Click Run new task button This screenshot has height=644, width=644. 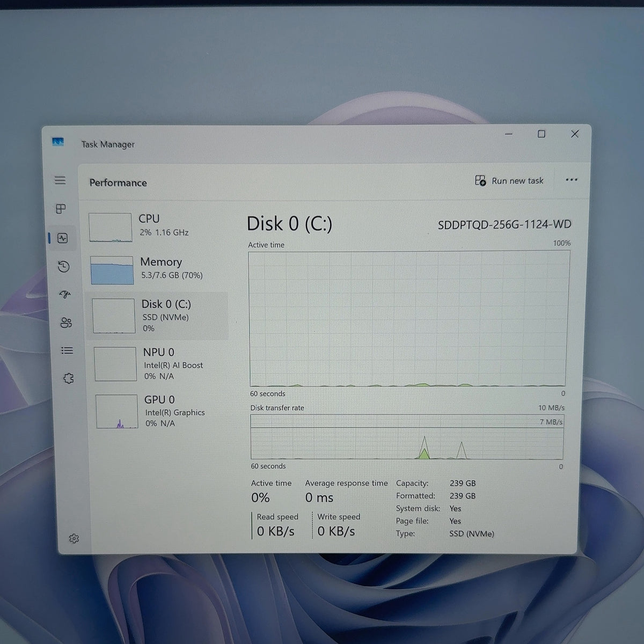(x=509, y=181)
